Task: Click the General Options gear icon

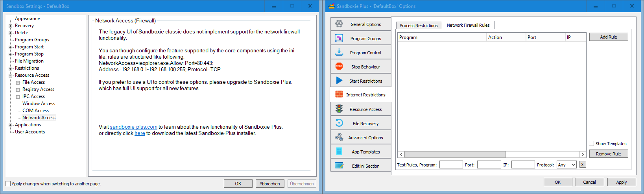Action: [x=339, y=24]
